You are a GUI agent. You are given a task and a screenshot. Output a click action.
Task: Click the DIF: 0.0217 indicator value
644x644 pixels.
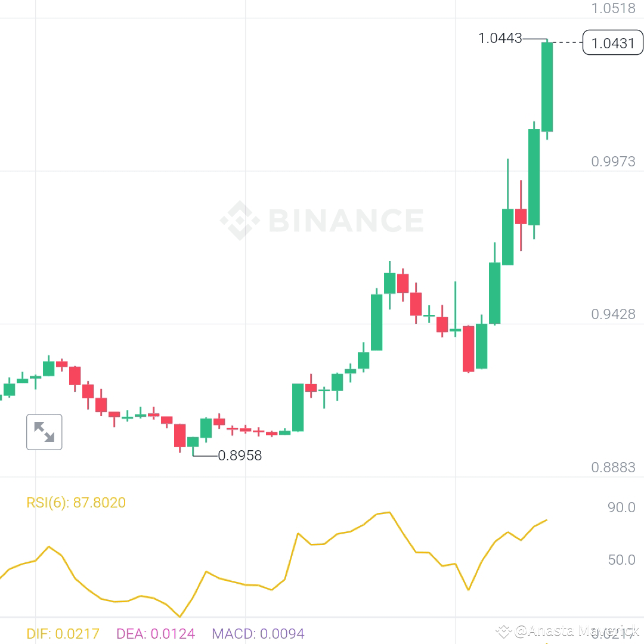pos(63,634)
